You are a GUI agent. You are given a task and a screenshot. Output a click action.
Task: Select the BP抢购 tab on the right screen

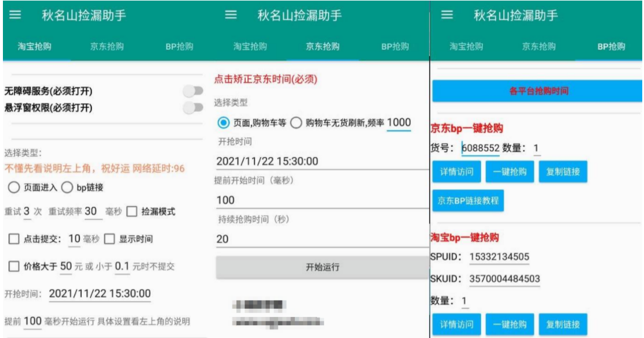[x=611, y=46]
